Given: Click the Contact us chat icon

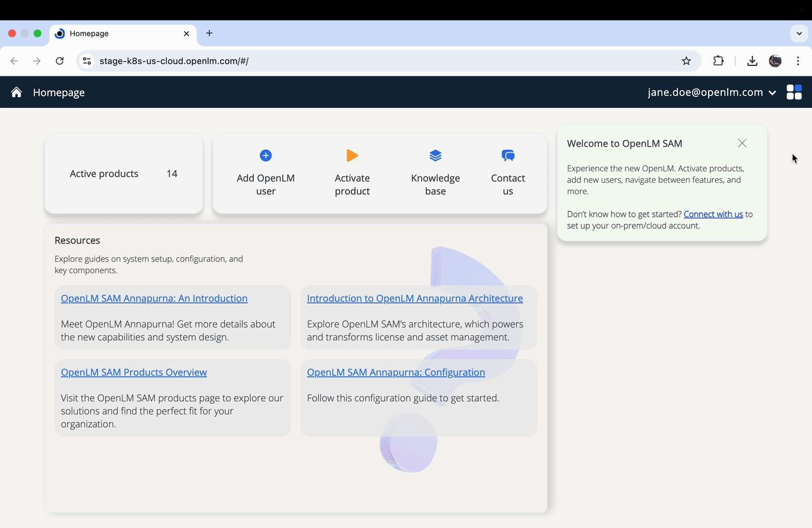Looking at the screenshot, I should pos(507,155).
